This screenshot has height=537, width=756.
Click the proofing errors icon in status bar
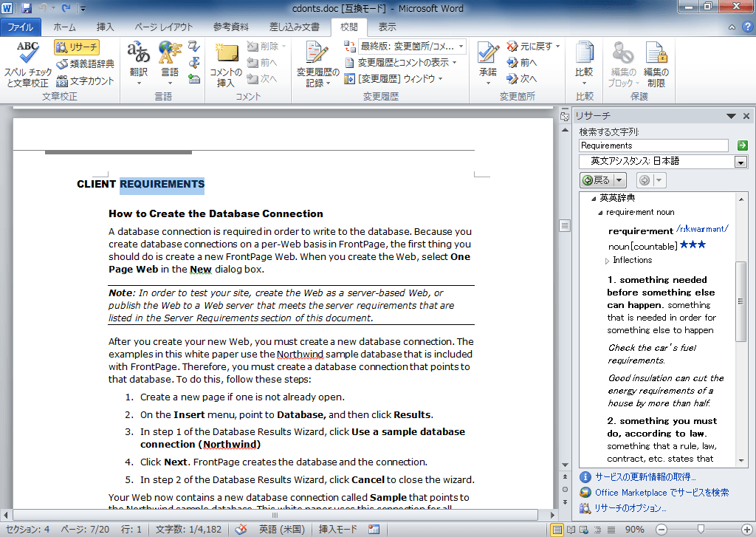pyautogui.click(x=241, y=530)
